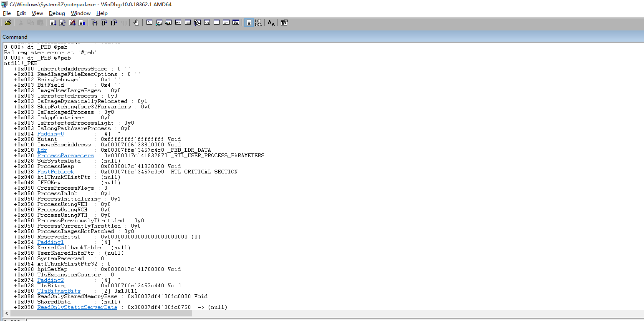Follow the Padding2 link
644x321 pixels.
[x=51, y=280]
